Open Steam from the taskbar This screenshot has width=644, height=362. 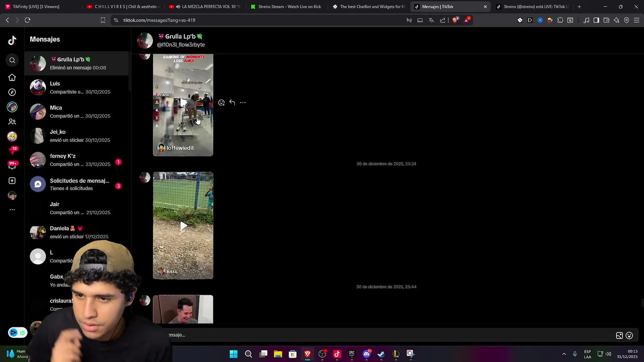[x=381, y=354]
